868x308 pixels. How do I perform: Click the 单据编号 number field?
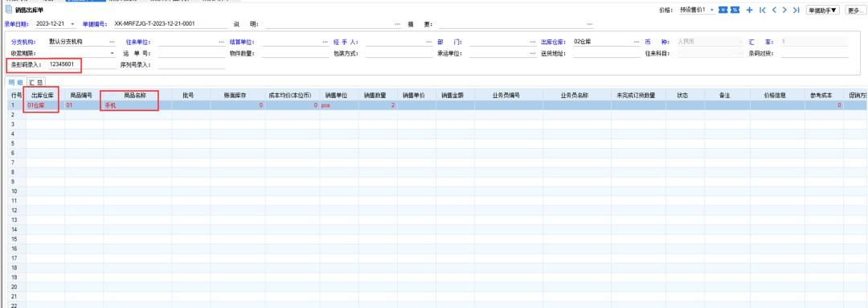pos(170,24)
